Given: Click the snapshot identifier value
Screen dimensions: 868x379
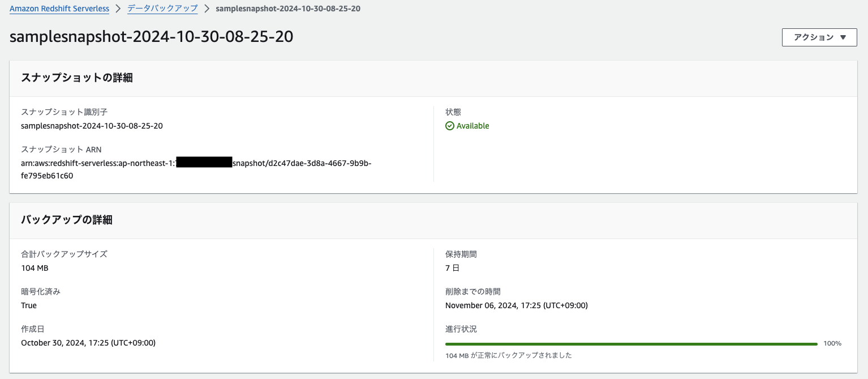Looking at the screenshot, I should coord(92,126).
